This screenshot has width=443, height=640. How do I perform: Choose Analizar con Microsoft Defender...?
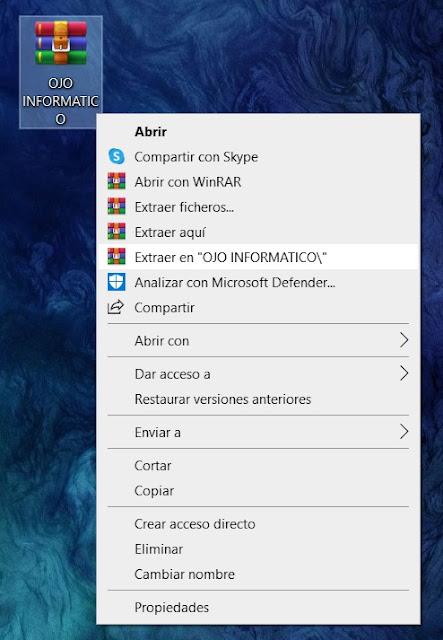pos(258,282)
